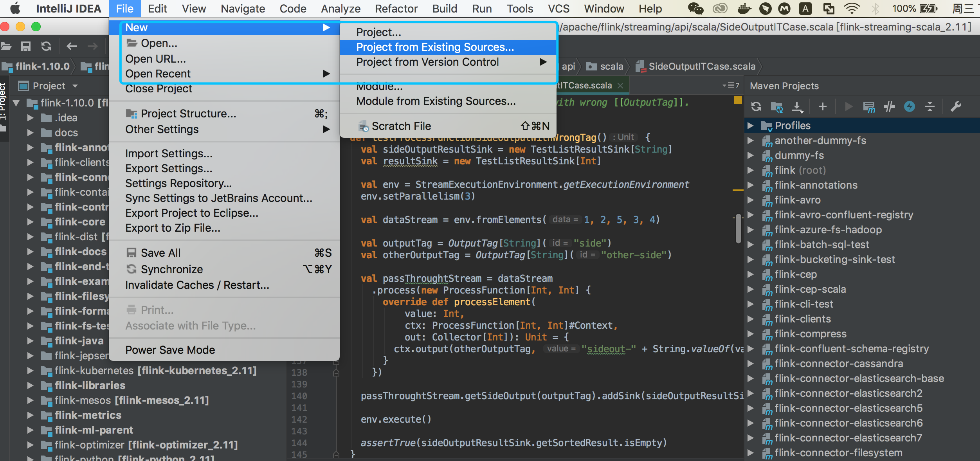Click Execute Maven Goal icon
This screenshot has height=461, width=980.
(869, 106)
